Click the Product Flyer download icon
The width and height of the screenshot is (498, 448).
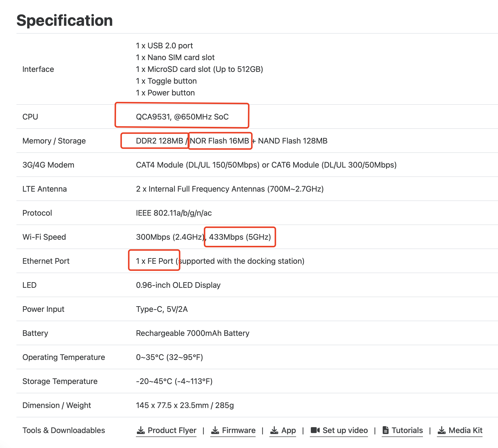pyautogui.click(x=141, y=430)
